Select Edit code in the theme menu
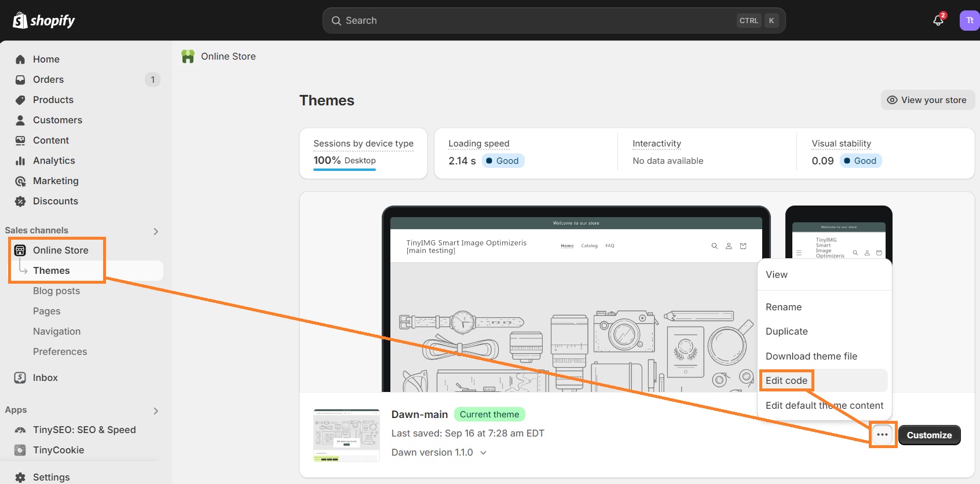The width and height of the screenshot is (980, 484). click(825, 380)
